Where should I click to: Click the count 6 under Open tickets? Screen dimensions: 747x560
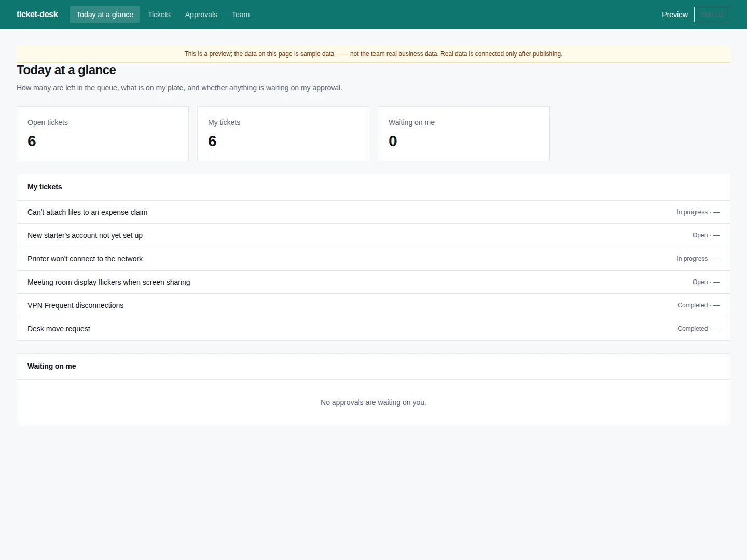click(x=32, y=141)
